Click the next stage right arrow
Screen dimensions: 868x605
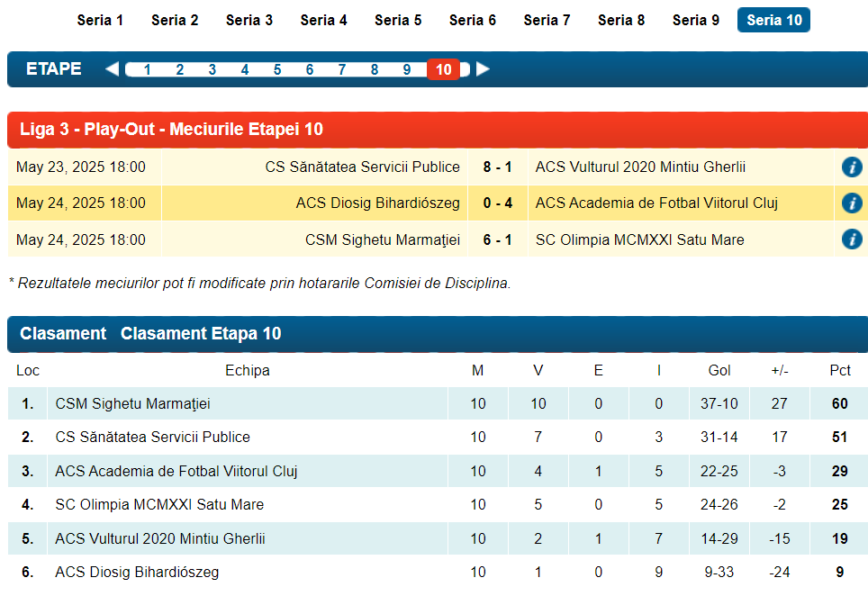pyautogui.click(x=484, y=69)
